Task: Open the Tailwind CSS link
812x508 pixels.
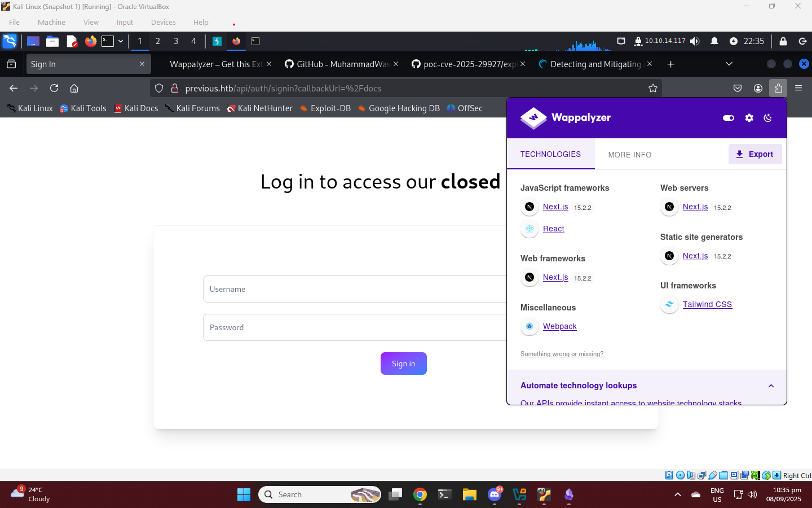Action: (707, 304)
